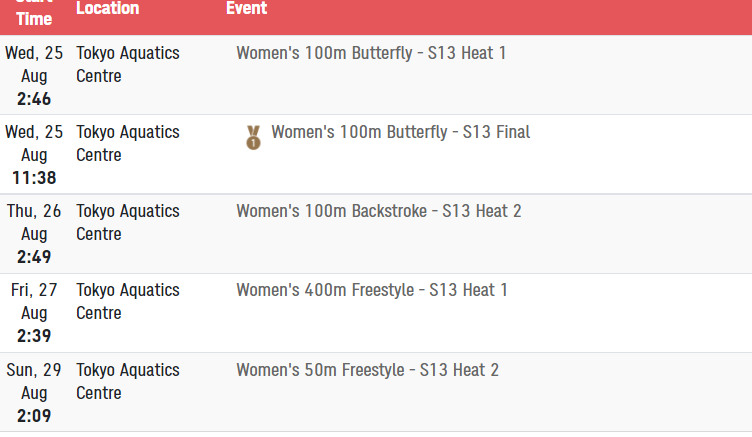Screen dimensions: 752x437
Task: Select the 2:46 start time
Action: pyautogui.click(x=34, y=99)
